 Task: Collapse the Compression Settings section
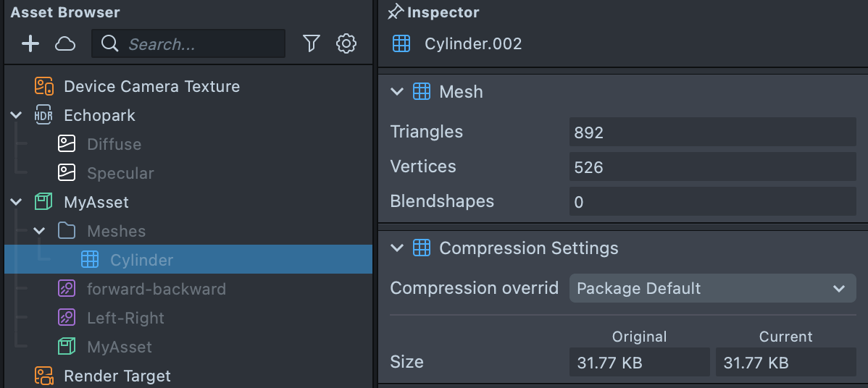(396, 248)
